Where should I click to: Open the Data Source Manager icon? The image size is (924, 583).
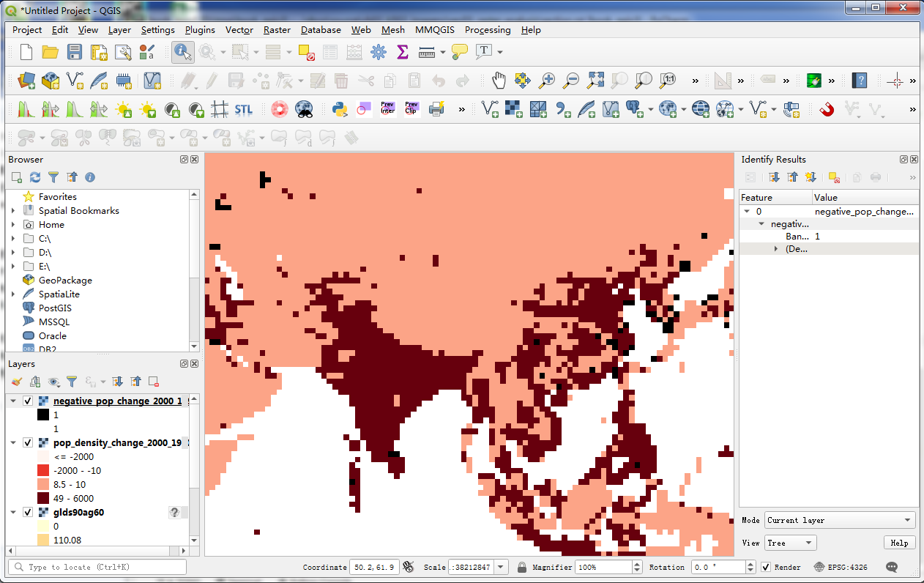pos(26,80)
